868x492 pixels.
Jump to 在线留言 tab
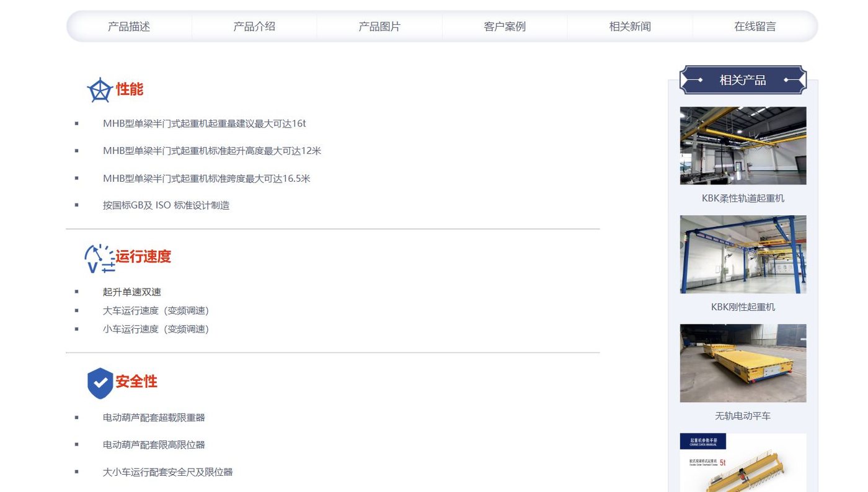click(x=755, y=27)
